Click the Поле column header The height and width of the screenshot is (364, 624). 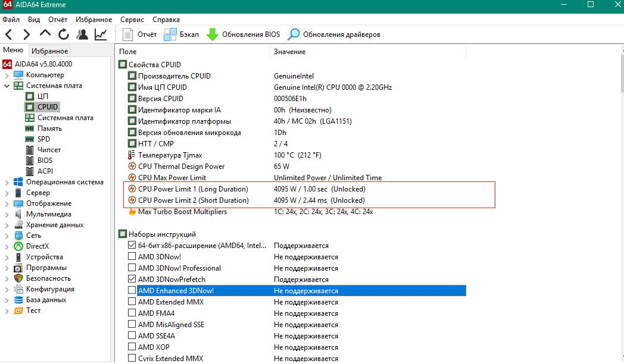point(193,52)
